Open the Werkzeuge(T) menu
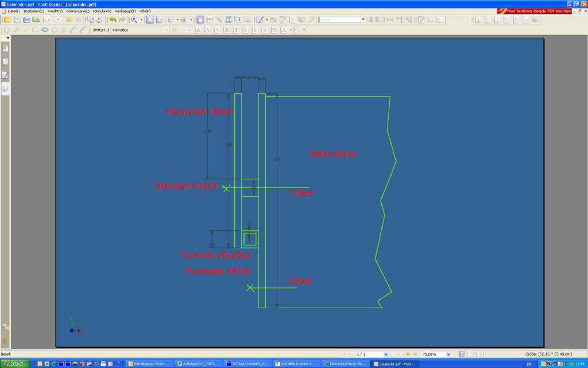 click(x=125, y=11)
